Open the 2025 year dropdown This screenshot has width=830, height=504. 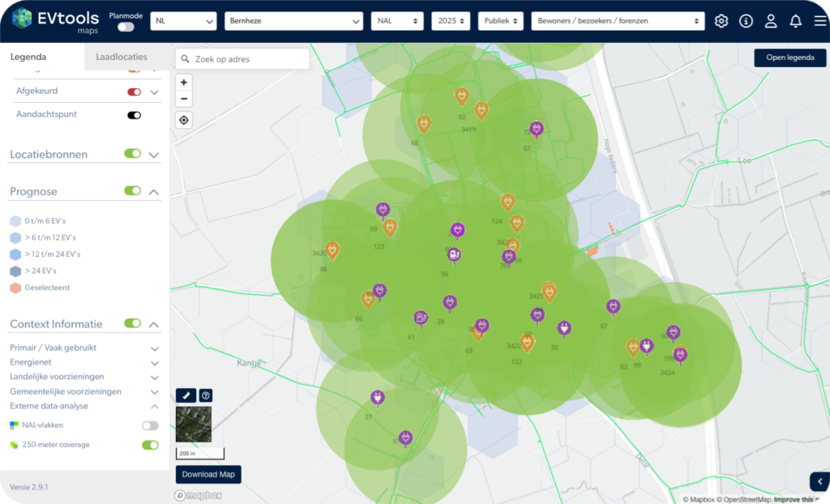point(451,21)
